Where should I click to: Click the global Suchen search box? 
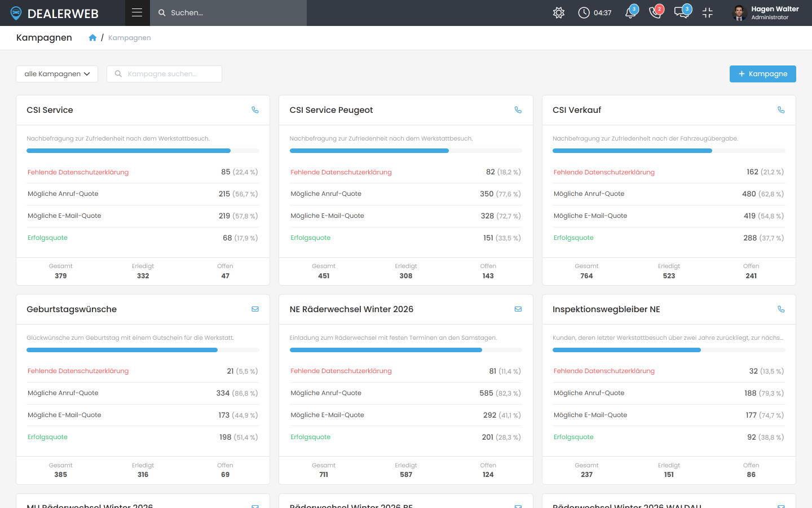point(228,12)
